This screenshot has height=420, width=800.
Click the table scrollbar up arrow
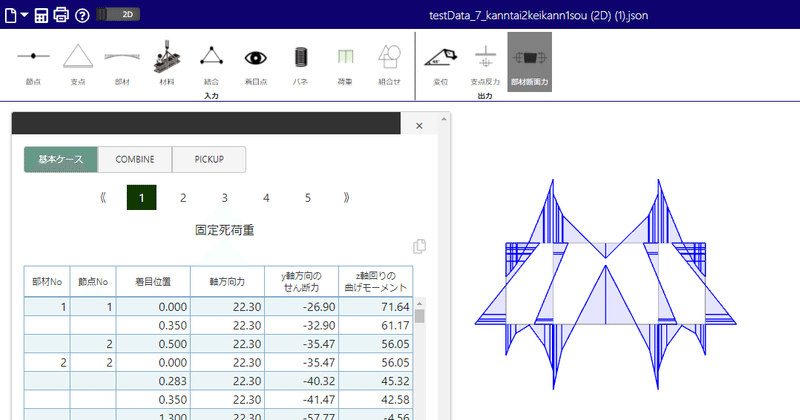coord(419,303)
